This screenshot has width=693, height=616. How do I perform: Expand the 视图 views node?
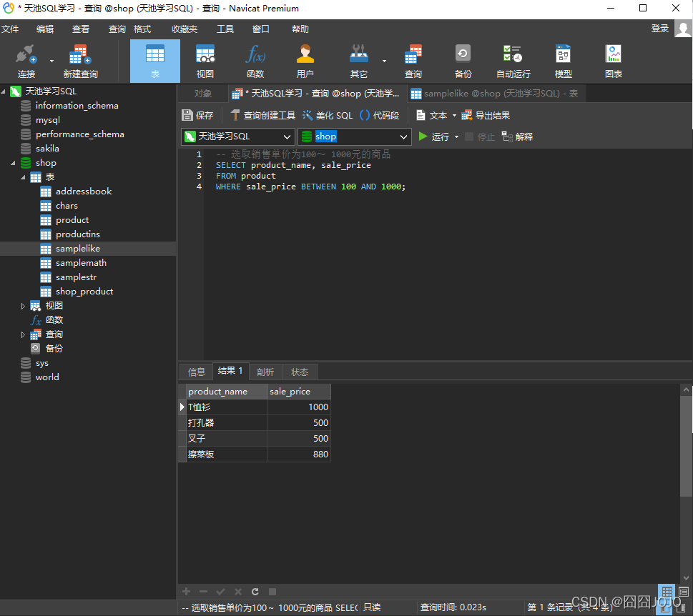tap(23, 306)
